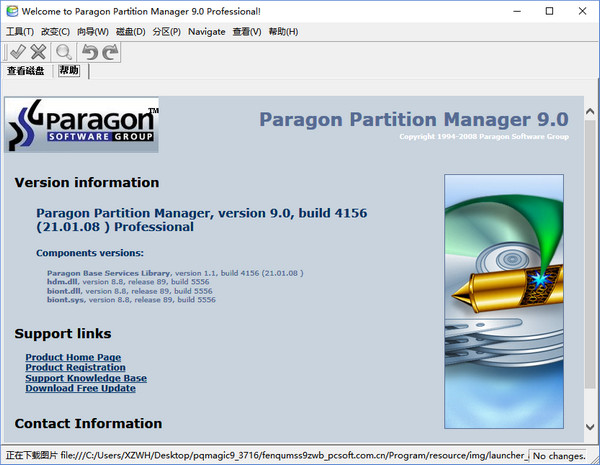This screenshot has height=465, width=600.
Task: Open the 磁盘(D) menu
Action: [x=130, y=32]
